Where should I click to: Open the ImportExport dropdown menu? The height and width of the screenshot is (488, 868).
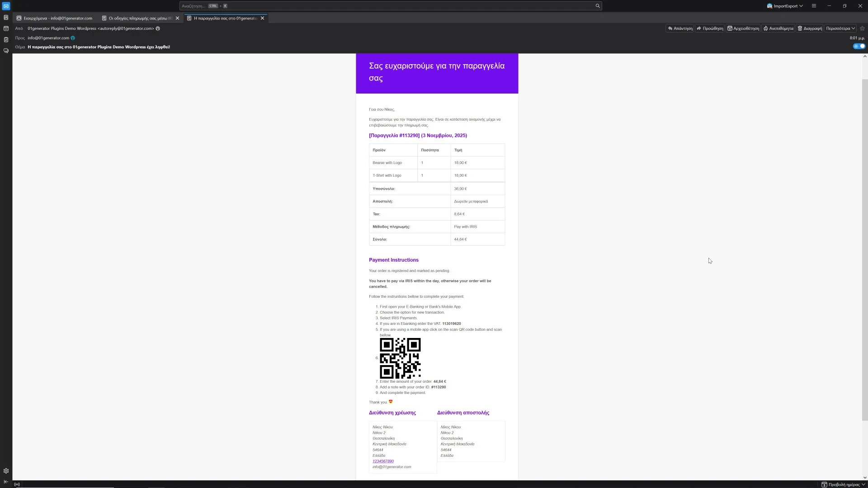coord(785,6)
